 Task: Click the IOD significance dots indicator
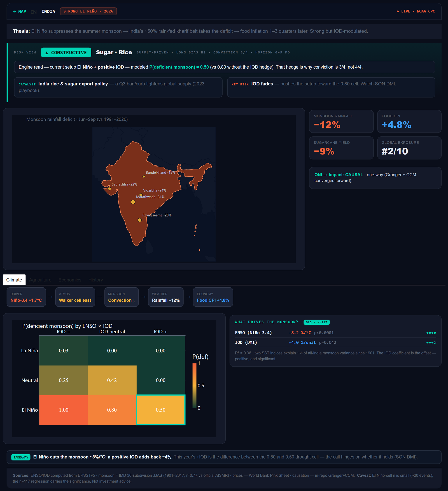(431, 343)
